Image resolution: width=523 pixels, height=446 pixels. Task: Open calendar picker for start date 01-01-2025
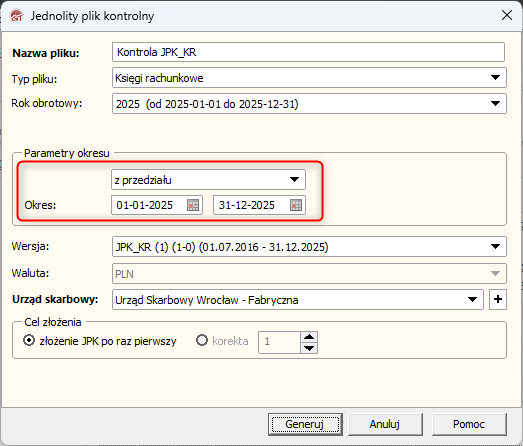point(193,205)
